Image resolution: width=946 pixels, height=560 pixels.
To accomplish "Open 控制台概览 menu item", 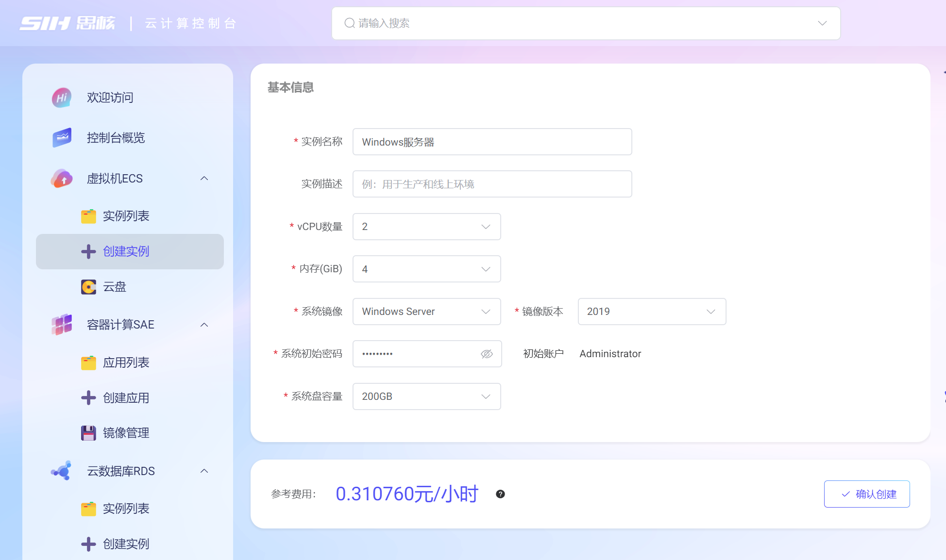I will (130, 138).
